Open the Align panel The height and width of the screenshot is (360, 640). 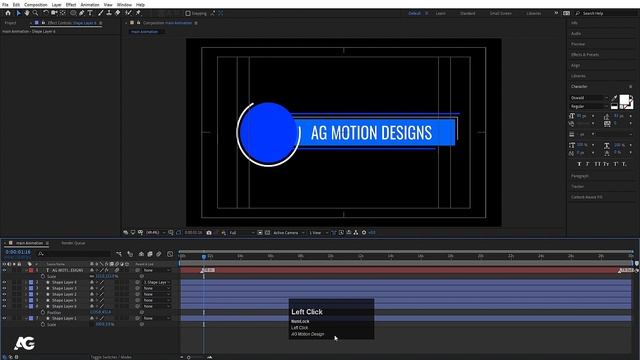576,65
